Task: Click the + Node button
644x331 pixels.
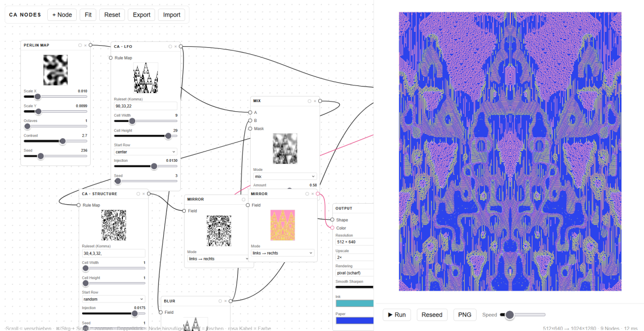Action: [62, 15]
